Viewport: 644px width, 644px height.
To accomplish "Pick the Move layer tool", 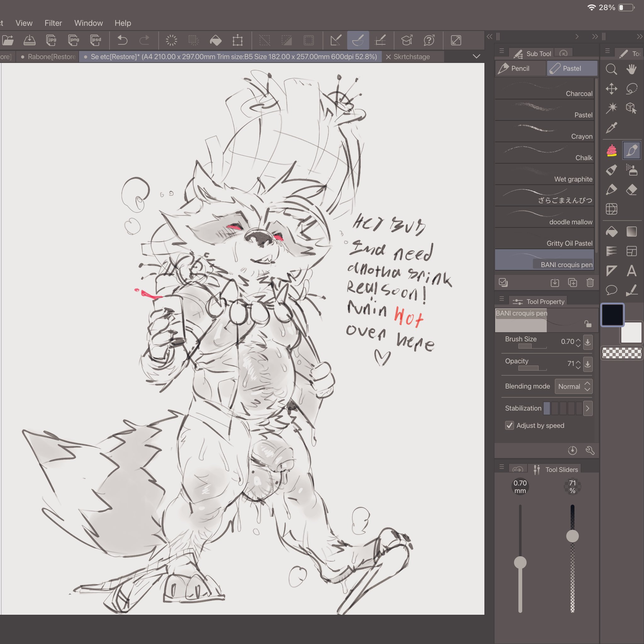I will [x=611, y=89].
